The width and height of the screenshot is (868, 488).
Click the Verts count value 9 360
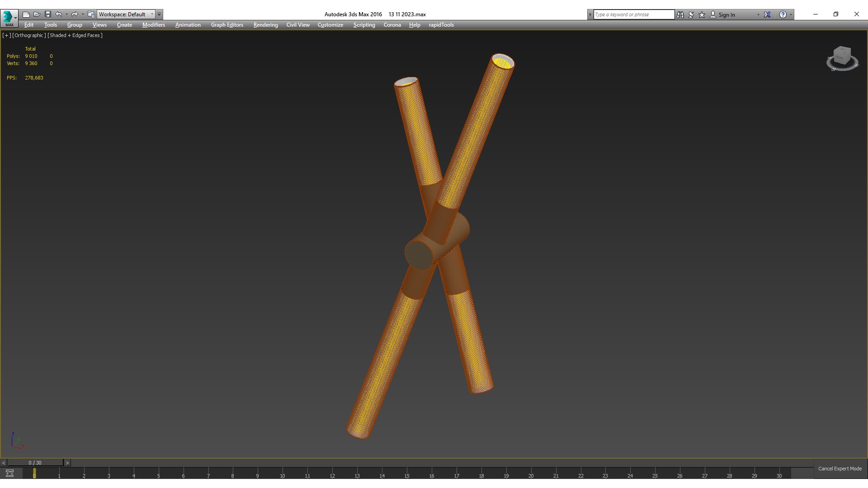(x=31, y=63)
